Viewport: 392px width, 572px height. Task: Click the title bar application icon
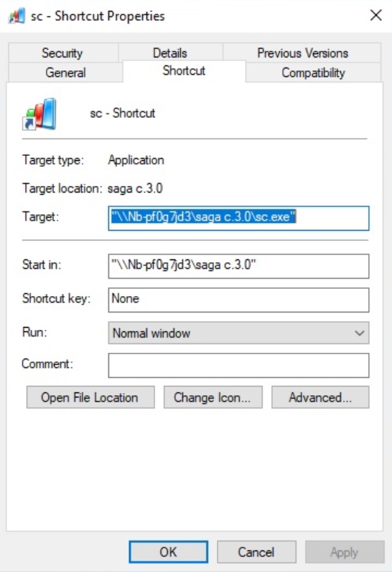point(17,16)
